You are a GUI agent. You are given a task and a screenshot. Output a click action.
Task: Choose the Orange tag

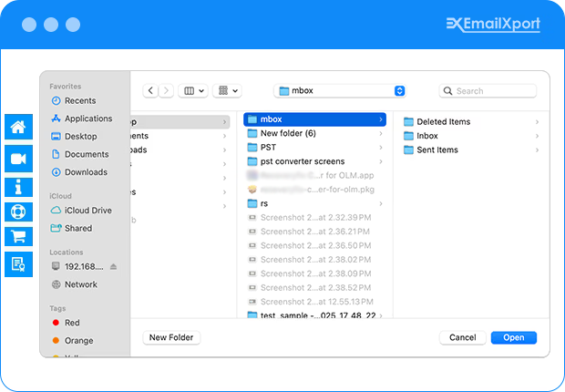[73, 340]
